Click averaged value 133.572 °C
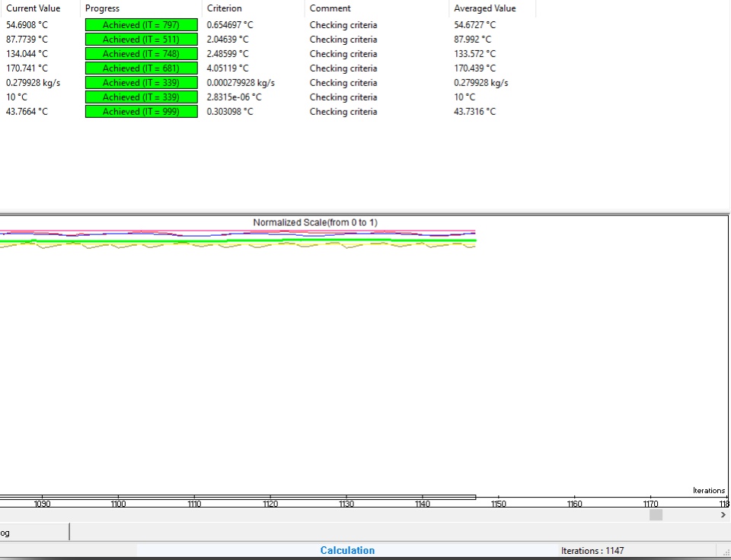Screen dimensions: 731x560 click(474, 53)
